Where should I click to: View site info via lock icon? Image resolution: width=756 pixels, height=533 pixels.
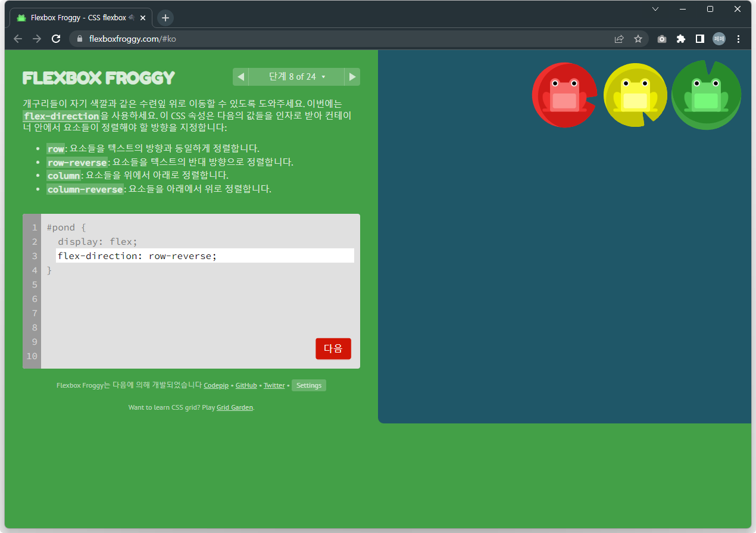coord(79,39)
